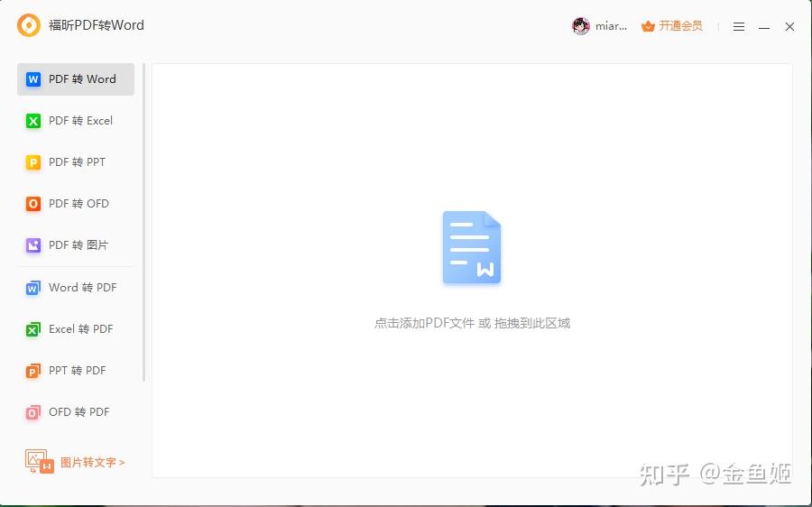812x507 pixels.
Task: Click the Foxit orange logo icon
Action: pos(29,25)
